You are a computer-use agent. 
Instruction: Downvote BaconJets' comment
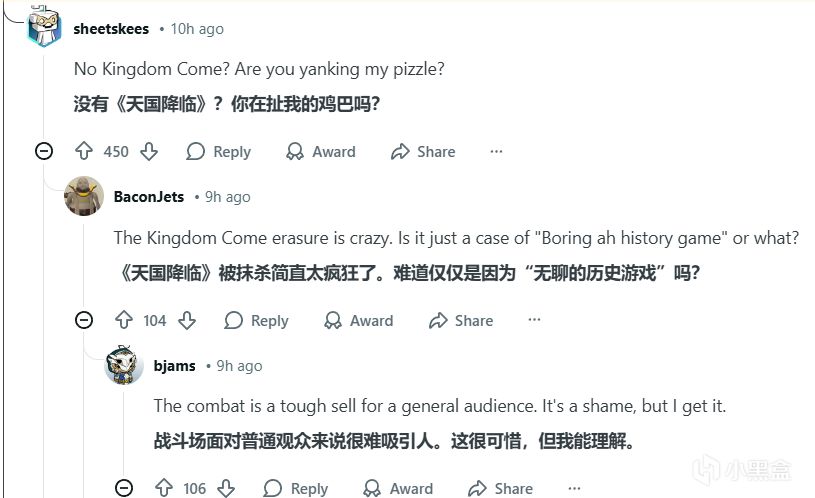[187, 321]
